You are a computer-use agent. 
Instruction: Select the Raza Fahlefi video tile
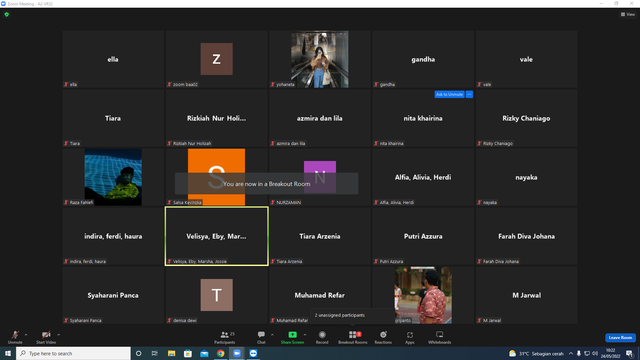(x=113, y=177)
